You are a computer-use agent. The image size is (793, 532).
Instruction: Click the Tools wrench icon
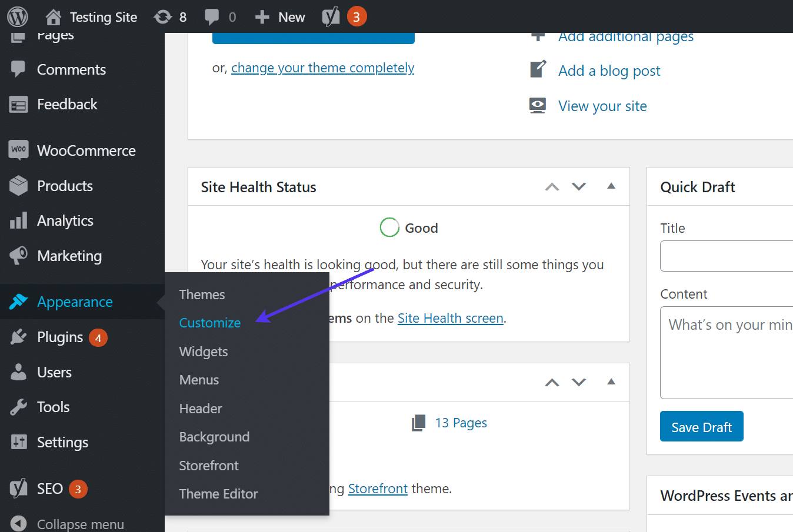19,407
